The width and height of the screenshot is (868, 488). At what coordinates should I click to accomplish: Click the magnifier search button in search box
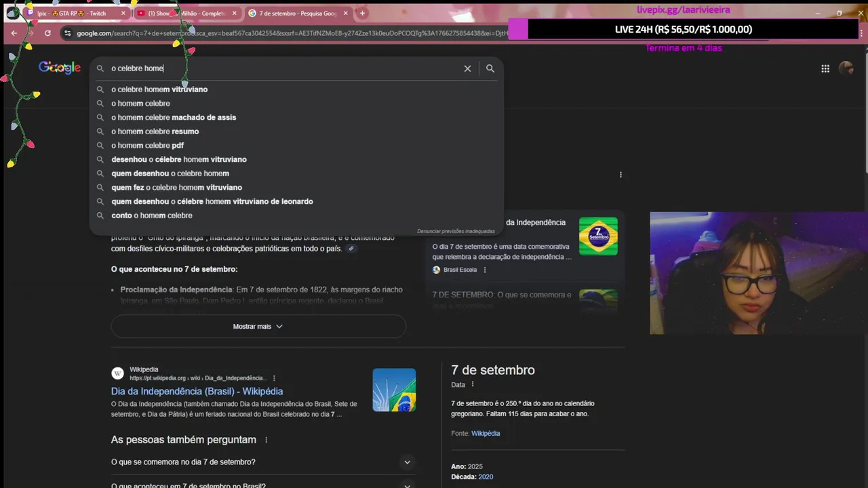coord(490,68)
